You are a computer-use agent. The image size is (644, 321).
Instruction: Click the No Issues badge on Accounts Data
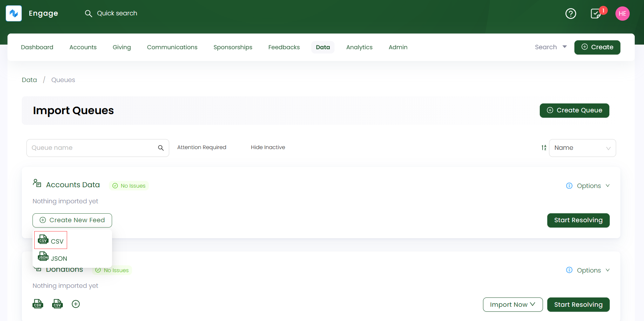point(129,186)
